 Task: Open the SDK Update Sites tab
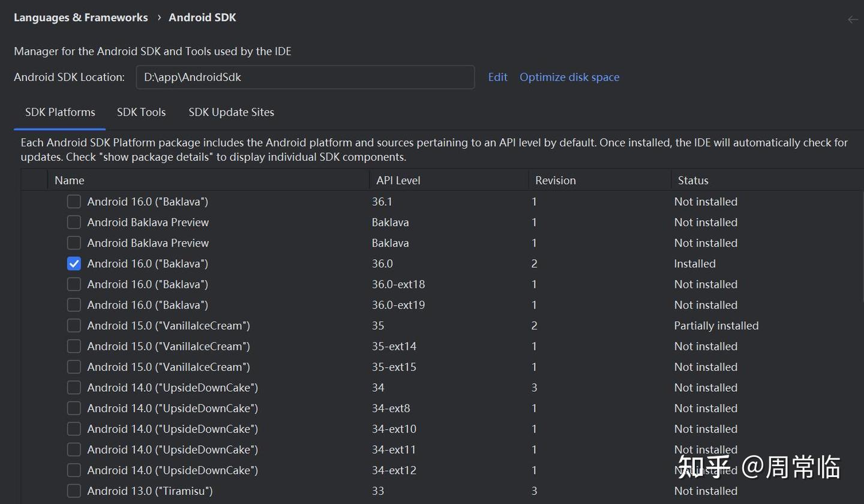pyautogui.click(x=231, y=112)
